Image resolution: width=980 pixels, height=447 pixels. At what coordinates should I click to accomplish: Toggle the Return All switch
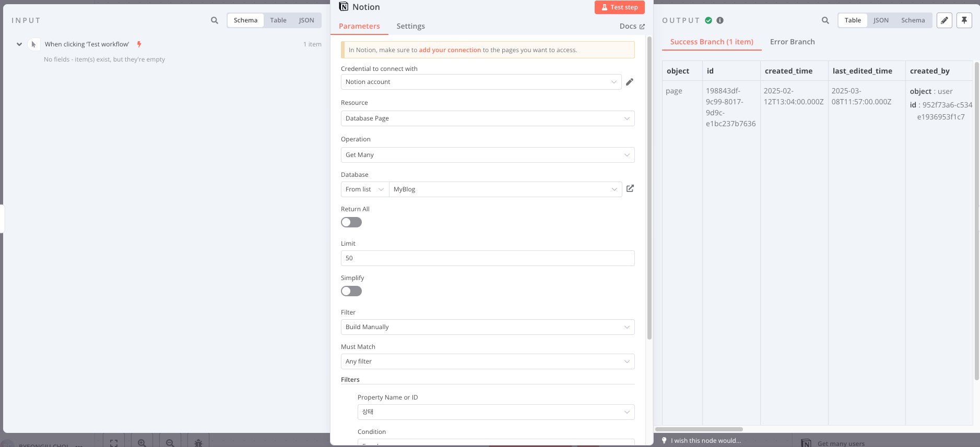(351, 222)
